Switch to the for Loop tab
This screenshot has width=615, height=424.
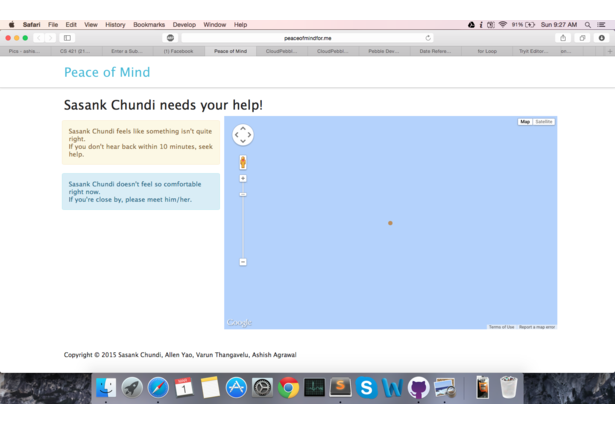(487, 51)
